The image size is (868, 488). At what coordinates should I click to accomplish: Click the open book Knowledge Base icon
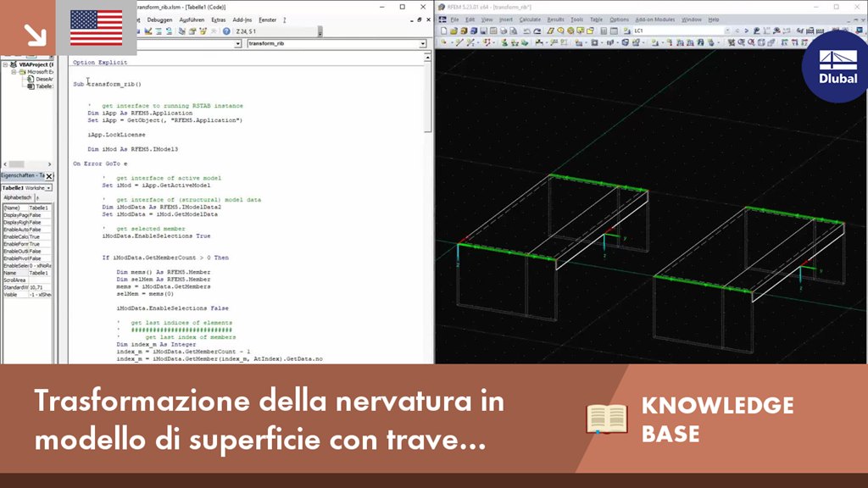[x=607, y=419]
